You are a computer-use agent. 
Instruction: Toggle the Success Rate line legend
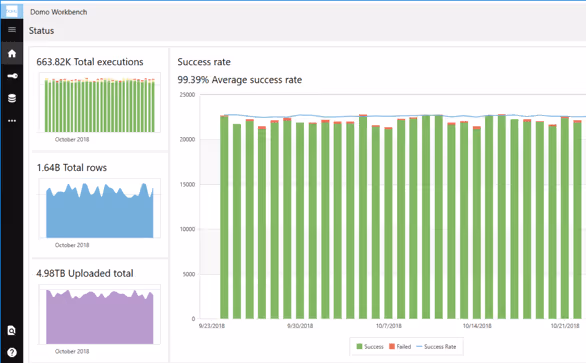[436, 347]
